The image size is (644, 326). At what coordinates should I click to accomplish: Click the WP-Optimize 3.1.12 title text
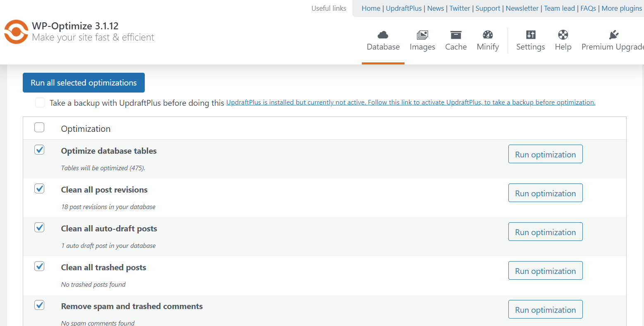(75, 26)
